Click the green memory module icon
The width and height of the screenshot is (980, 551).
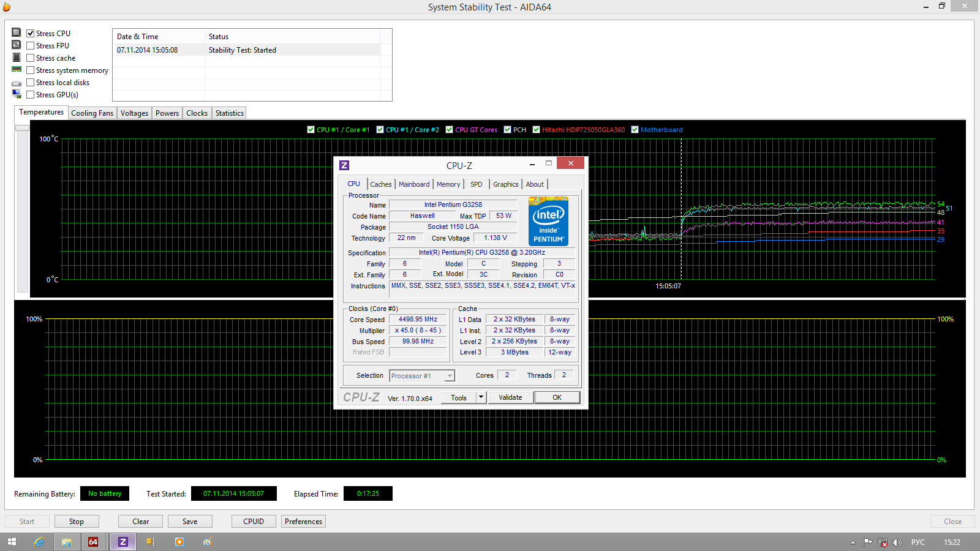(x=17, y=69)
